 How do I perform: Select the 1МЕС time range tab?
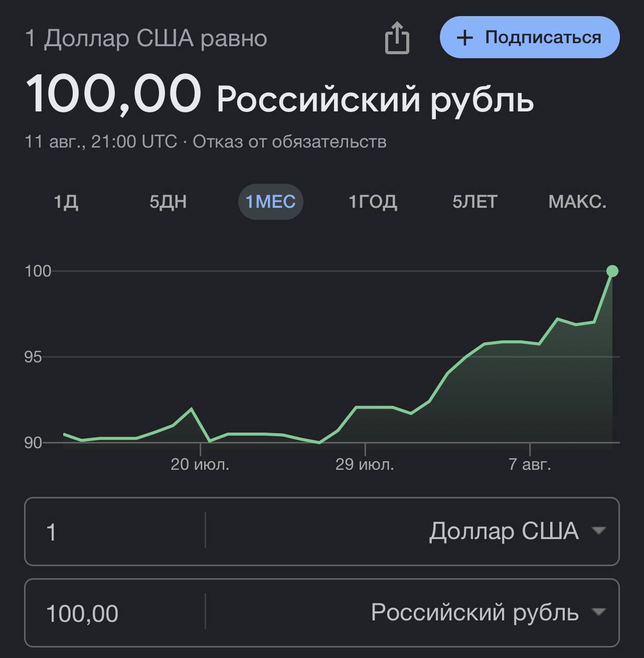270,202
